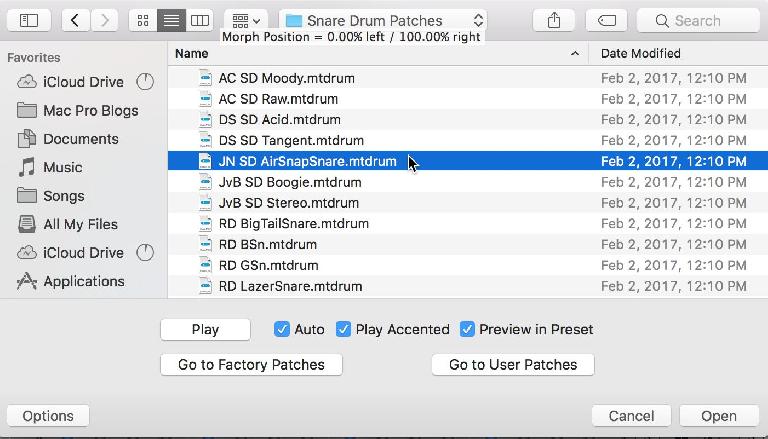768x439 pixels.
Task: Switch to column view
Action: (199, 21)
